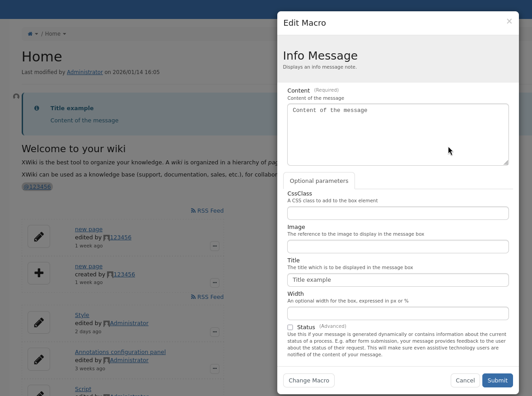Screen dimensions: 532x396
Task: Click the Change Macro button
Action: [309, 381]
